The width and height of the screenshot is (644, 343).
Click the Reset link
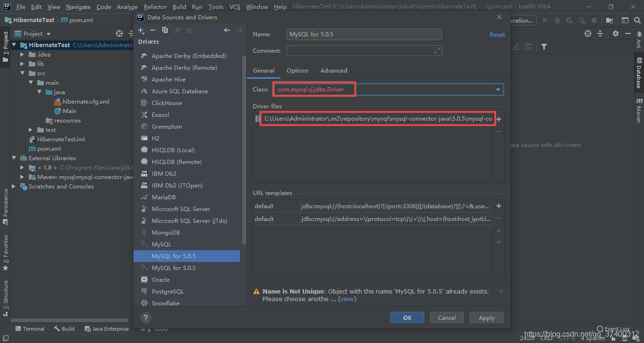497,35
